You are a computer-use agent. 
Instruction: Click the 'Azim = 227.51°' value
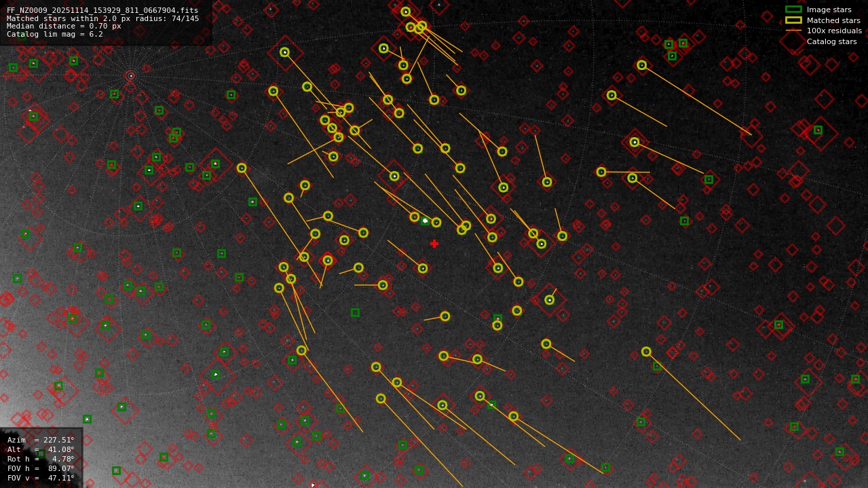point(41,440)
